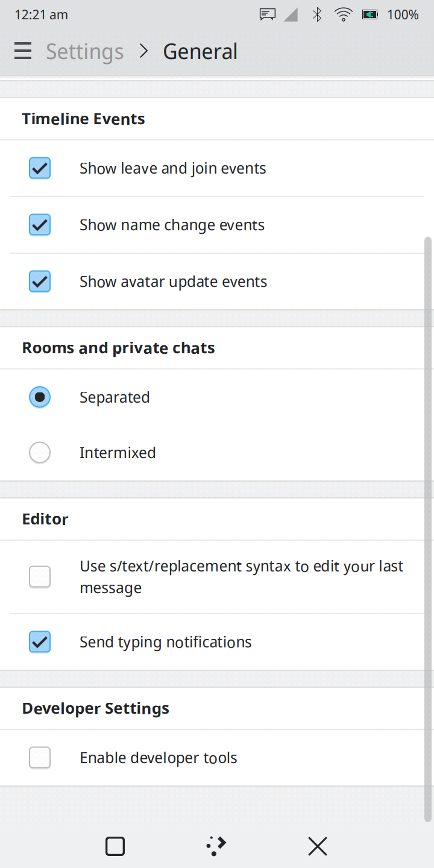434x868 pixels.
Task: Go back to Settings breadcrumb
Action: click(x=85, y=51)
